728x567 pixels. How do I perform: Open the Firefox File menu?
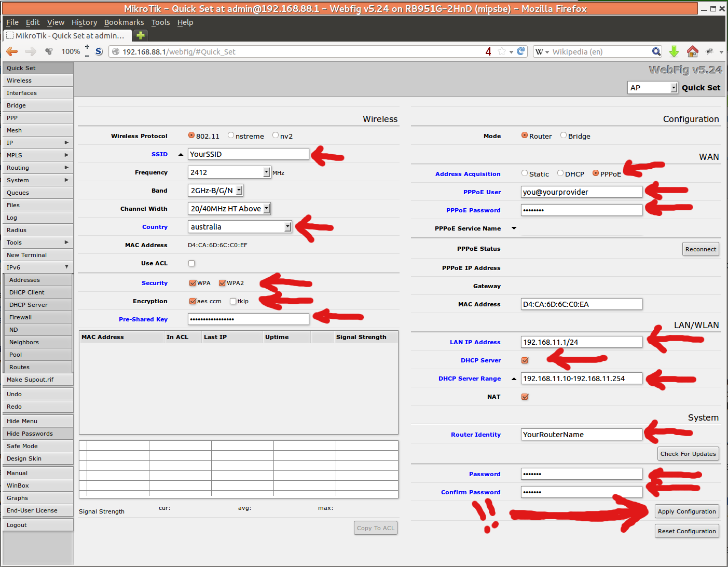(x=12, y=22)
